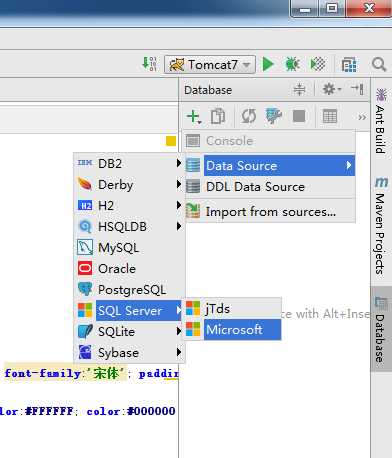This screenshot has height=458, width=392.
Task: Choose Sybase from the database list
Action: (129, 353)
